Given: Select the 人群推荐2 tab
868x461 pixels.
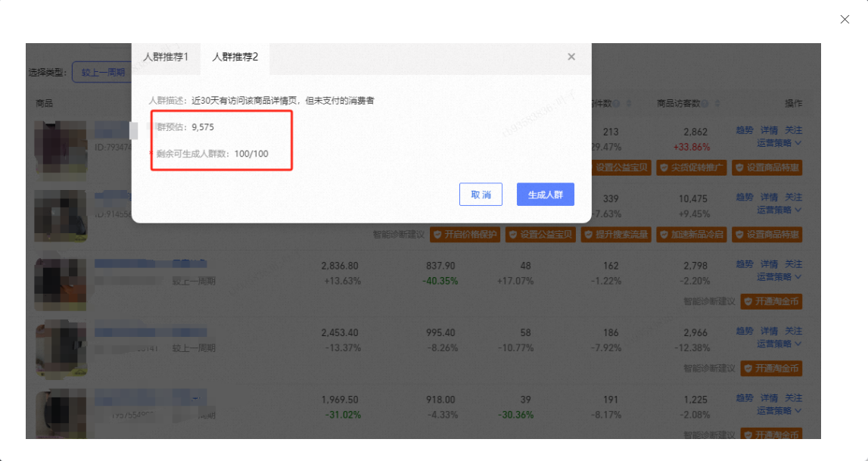Looking at the screenshot, I should point(235,57).
